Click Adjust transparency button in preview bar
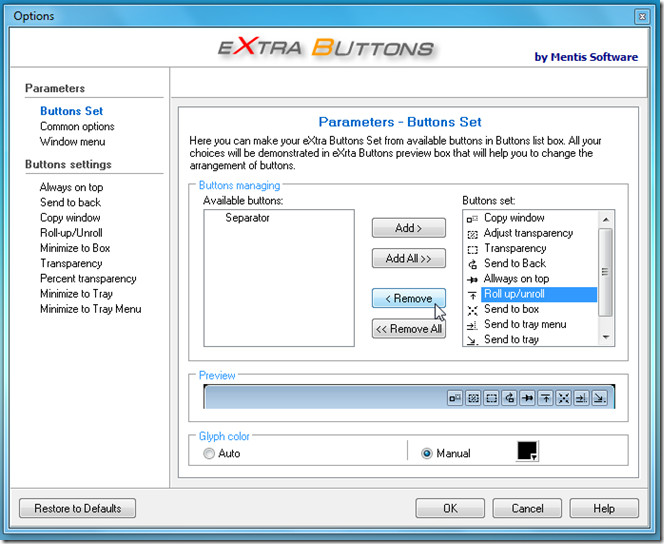664x544 pixels. click(x=473, y=398)
